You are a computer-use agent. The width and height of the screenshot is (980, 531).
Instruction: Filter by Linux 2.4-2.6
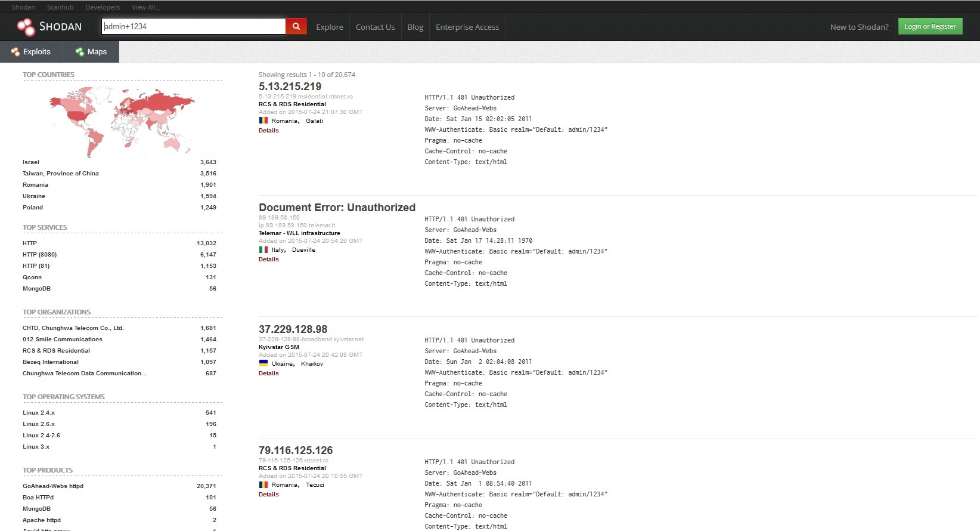point(41,436)
